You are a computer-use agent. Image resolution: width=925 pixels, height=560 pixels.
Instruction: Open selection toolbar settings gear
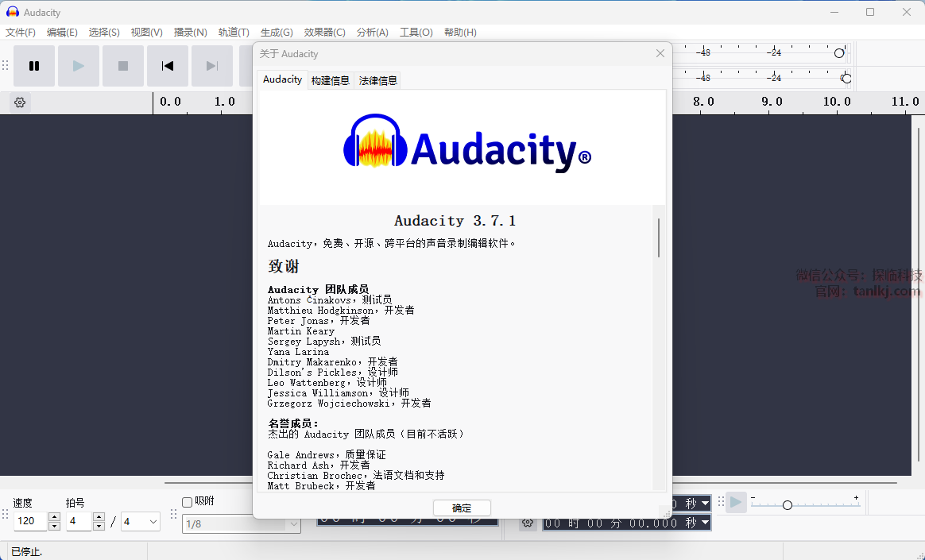[x=528, y=523]
